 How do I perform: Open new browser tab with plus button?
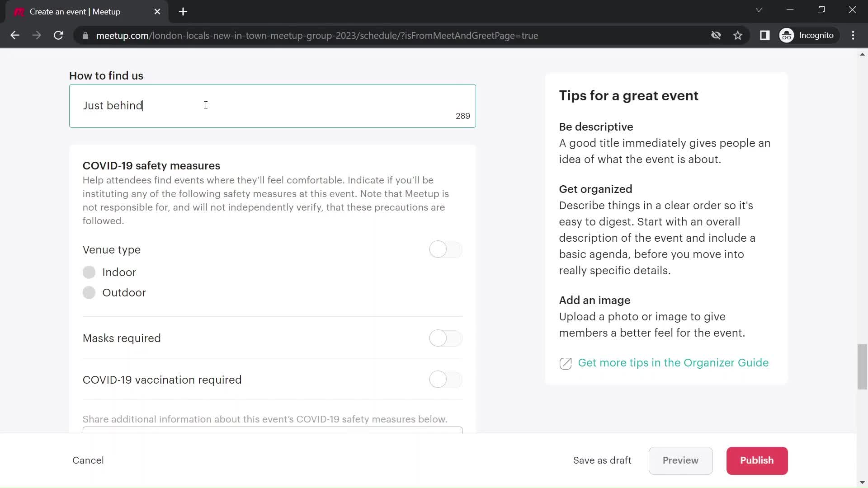[x=184, y=12]
